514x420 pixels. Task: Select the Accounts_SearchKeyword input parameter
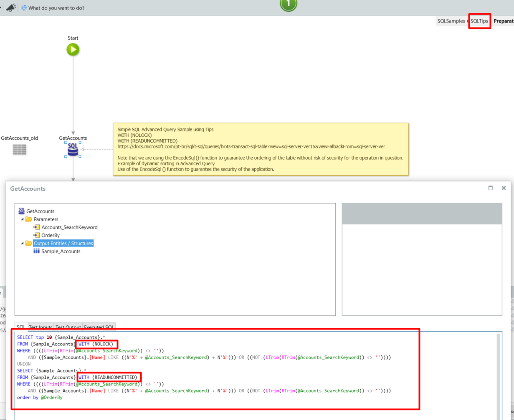tap(69, 227)
